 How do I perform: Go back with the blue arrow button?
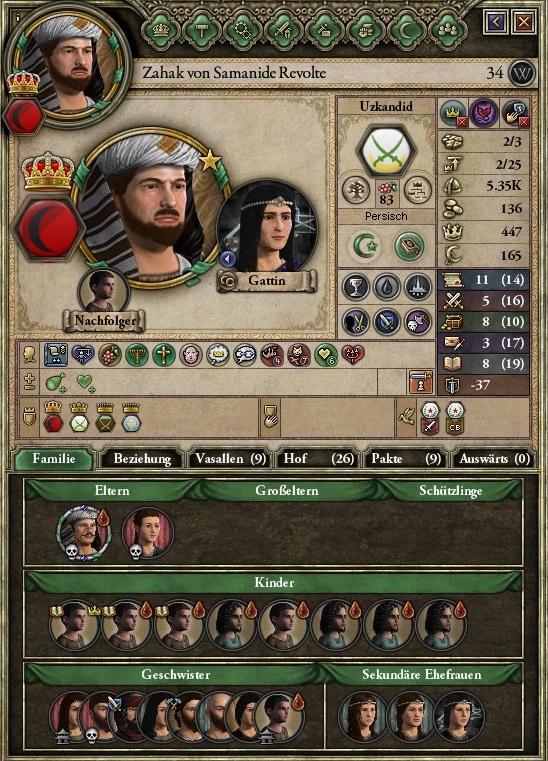(496, 21)
